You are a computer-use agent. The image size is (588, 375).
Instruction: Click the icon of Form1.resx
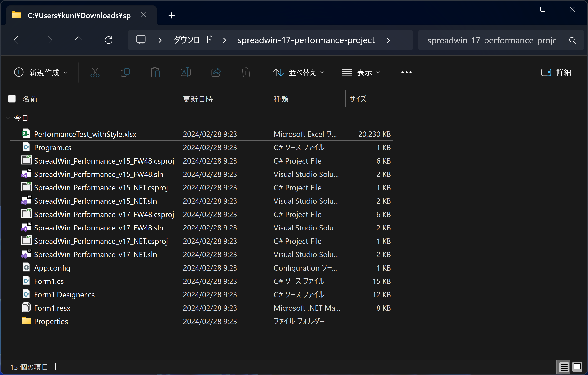[26, 307]
